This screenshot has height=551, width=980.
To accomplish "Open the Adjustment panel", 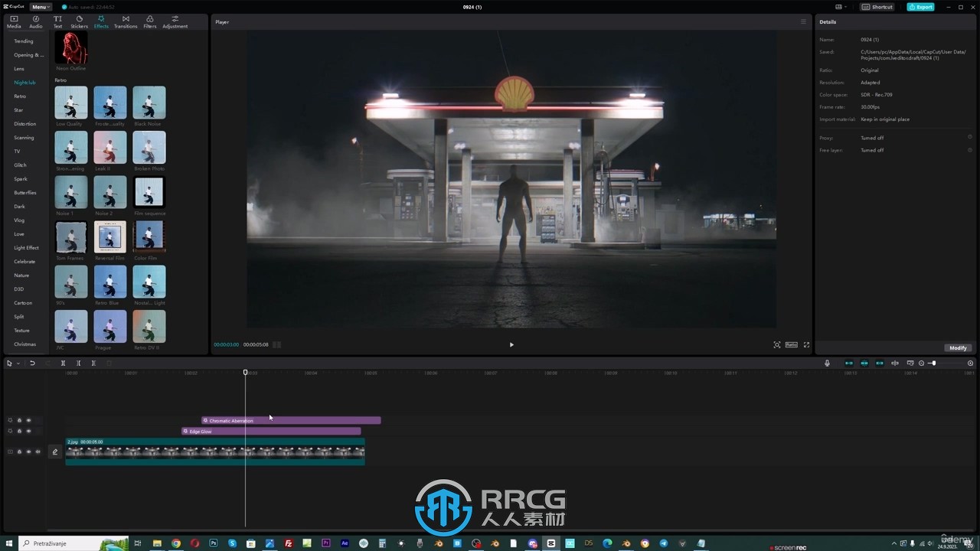I will pos(175,21).
